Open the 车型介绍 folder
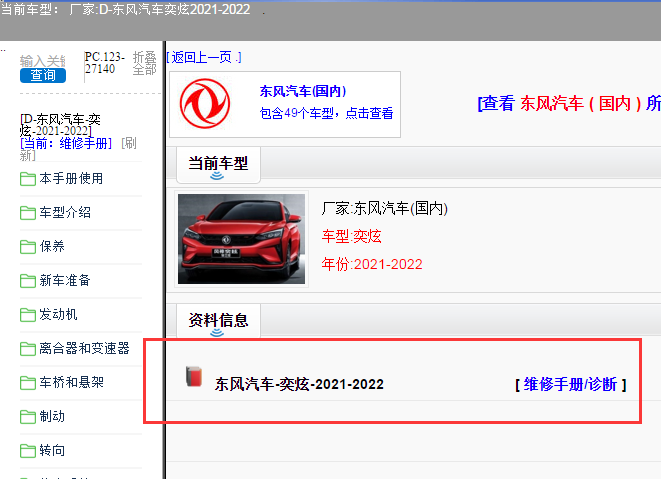This screenshot has width=661, height=479. [x=65, y=213]
